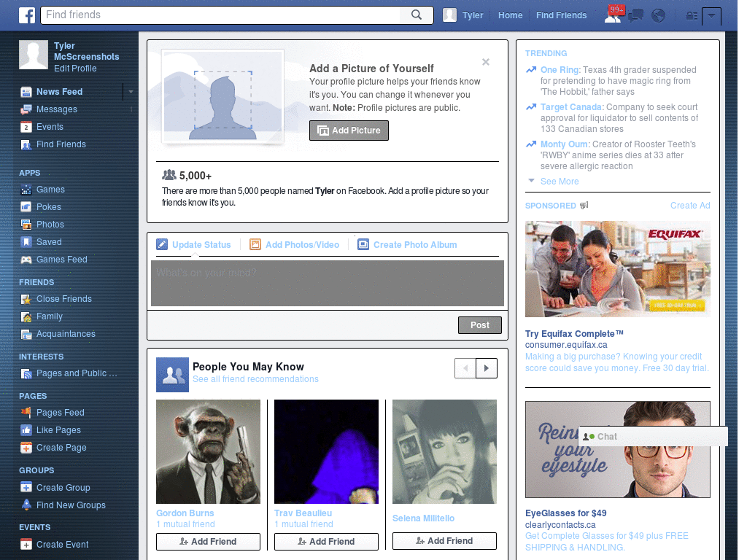Open the Monty Oum trending topic
The width and height of the screenshot is (747, 560).
[x=564, y=144]
